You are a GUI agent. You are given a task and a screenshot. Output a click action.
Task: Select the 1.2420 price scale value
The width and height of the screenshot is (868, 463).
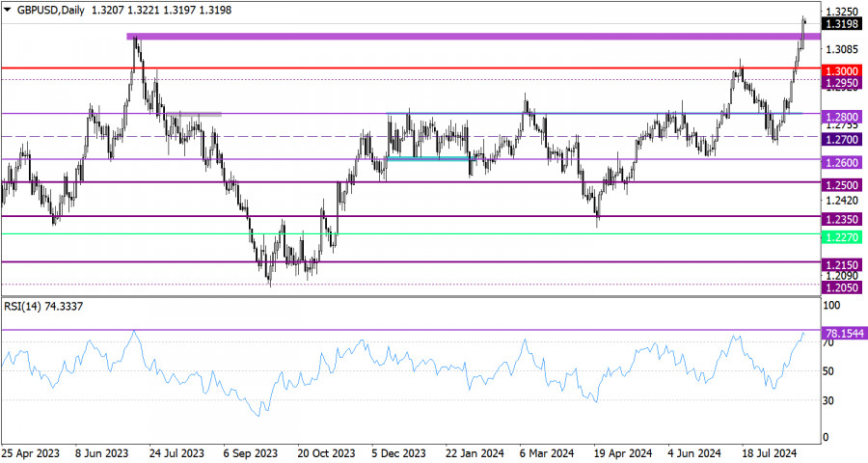pos(841,201)
